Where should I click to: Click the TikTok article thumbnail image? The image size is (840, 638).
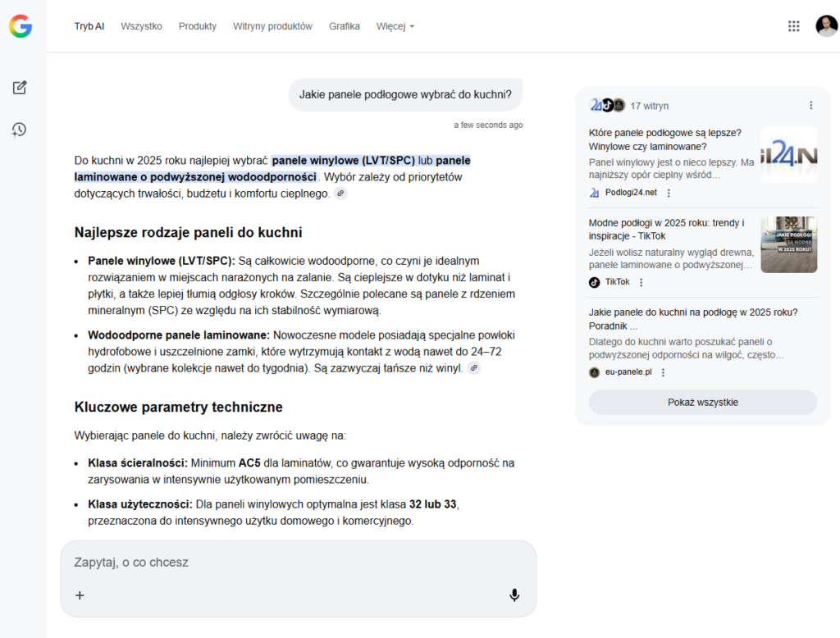[788, 244]
